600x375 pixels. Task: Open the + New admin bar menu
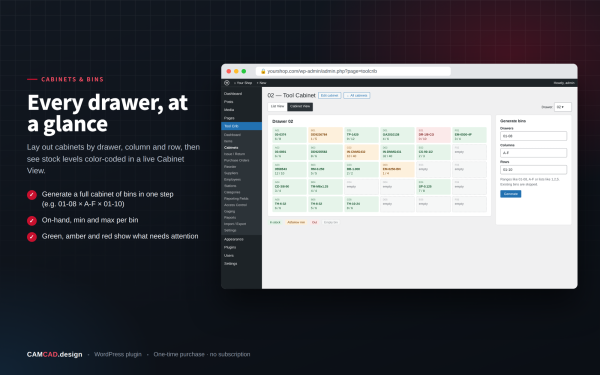point(261,83)
